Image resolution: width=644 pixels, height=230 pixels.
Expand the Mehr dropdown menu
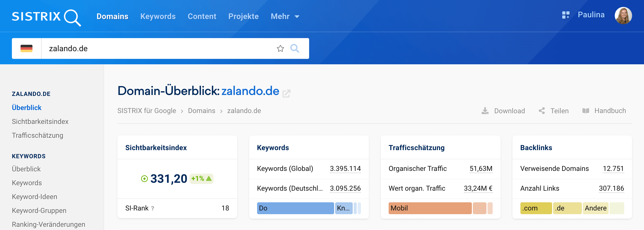click(285, 17)
